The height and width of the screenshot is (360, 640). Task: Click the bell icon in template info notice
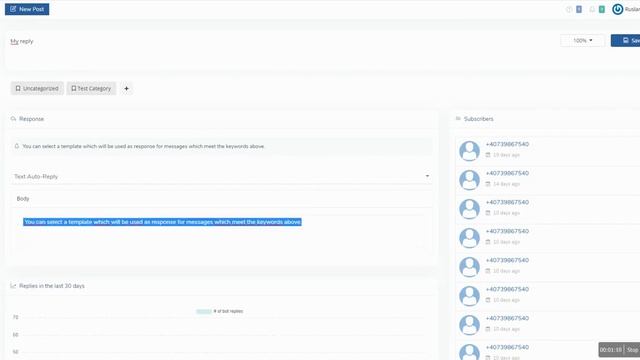tap(17, 146)
